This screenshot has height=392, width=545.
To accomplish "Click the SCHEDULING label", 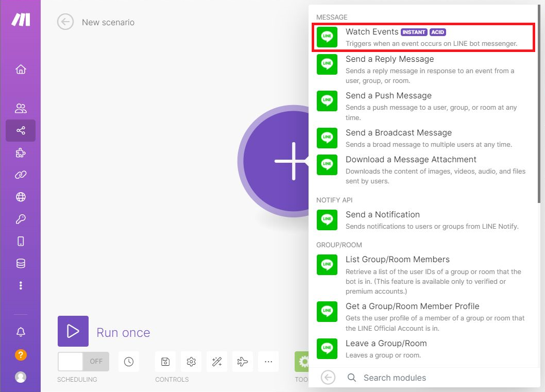I will click(x=77, y=380).
